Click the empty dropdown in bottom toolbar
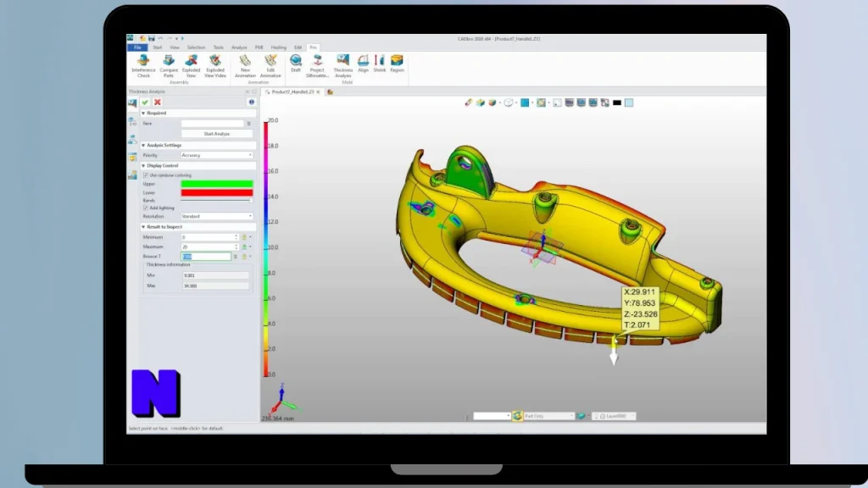 pos(492,416)
